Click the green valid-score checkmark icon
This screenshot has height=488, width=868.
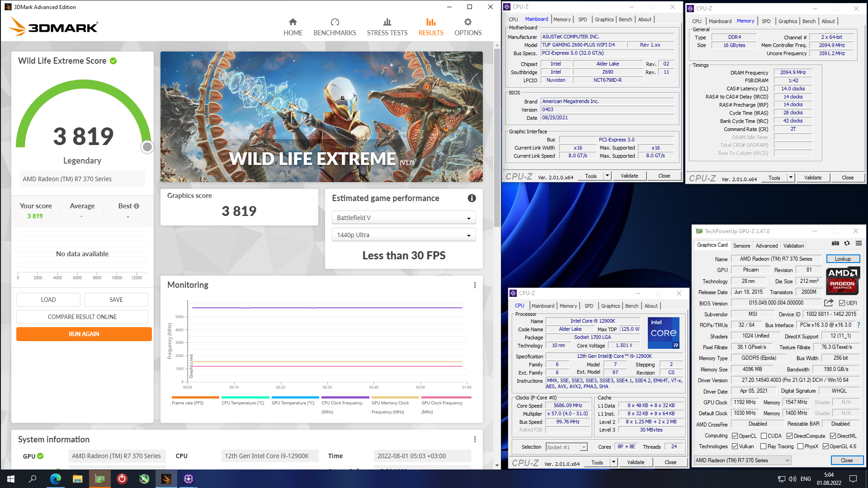tap(113, 61)
